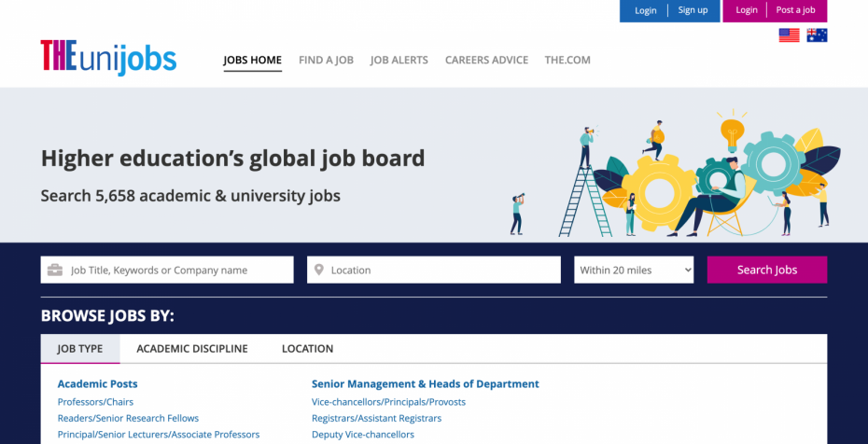The image size is (868, 444).
Task: Open Vice-chancellors/Principals/Provosts link
Action: point(388,402)
